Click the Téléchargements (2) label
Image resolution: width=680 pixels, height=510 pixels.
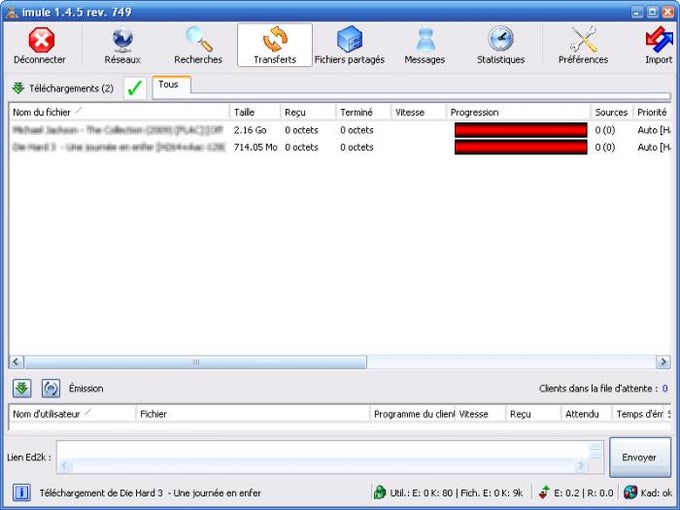pyautogui.click(x=71, y=88)
